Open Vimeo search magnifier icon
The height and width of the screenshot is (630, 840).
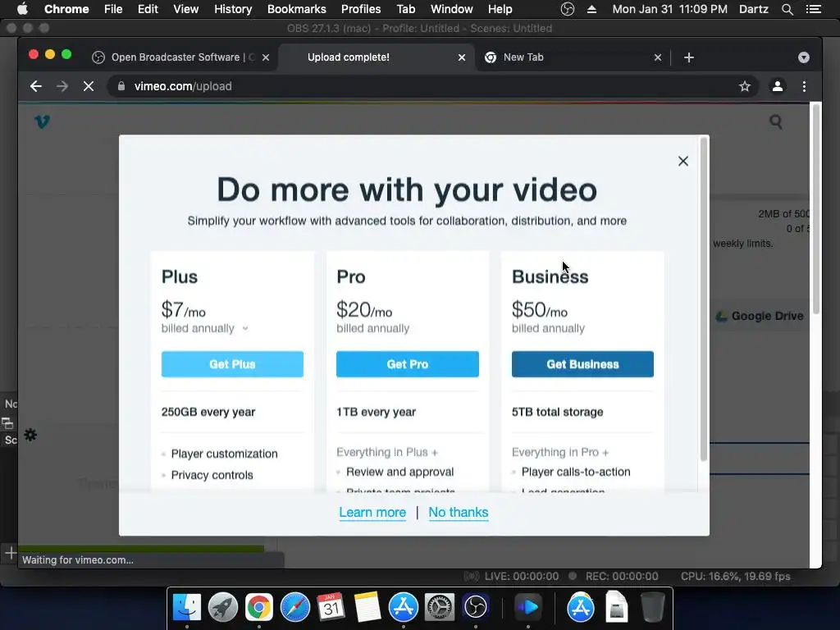pos(776,122)
